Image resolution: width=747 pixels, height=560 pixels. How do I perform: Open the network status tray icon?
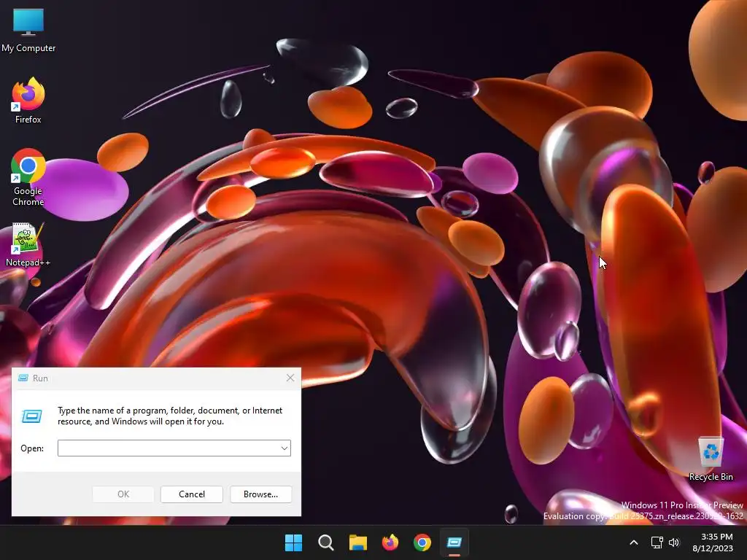(657, 542)
